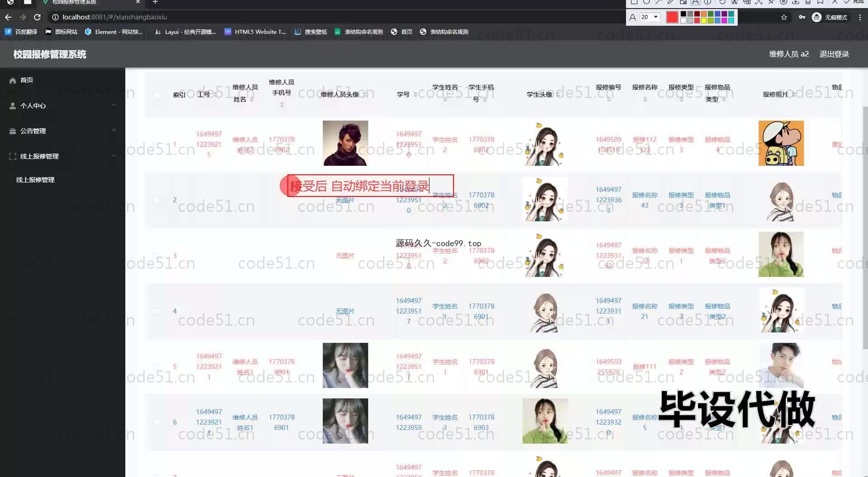Expand 公告管理 sidebar menu chevron
Screen dimensions: 868x477
(113, 131)
